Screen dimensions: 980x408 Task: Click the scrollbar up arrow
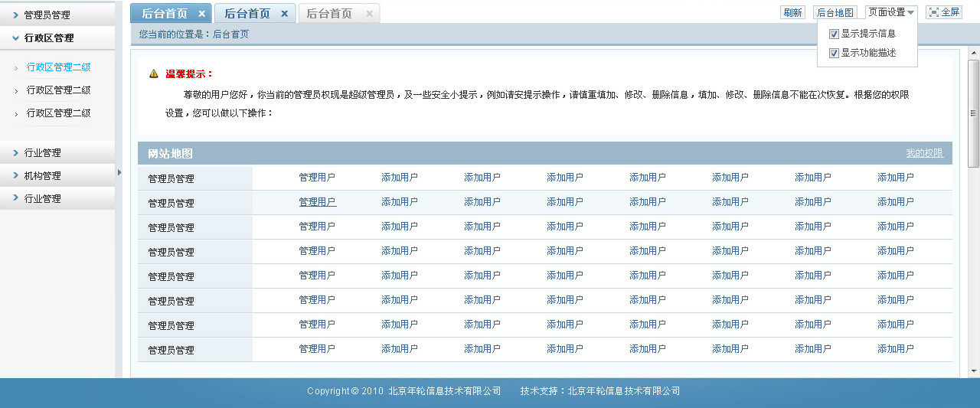pos(974,54)
